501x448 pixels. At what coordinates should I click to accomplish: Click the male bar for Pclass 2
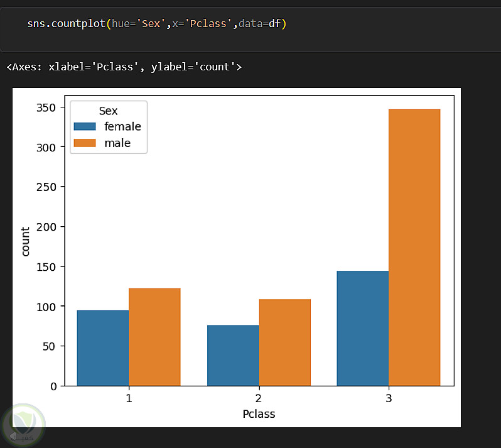coord(284,342)
